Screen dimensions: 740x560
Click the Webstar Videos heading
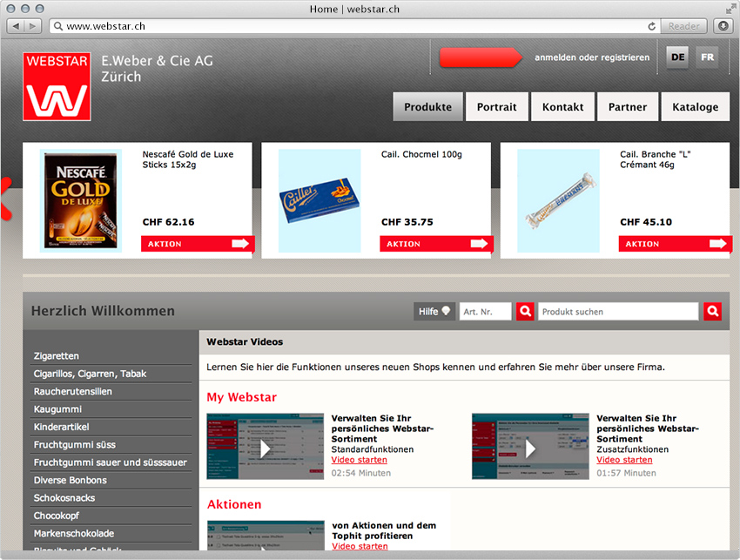pyautogui.click(x=245, y=342)
